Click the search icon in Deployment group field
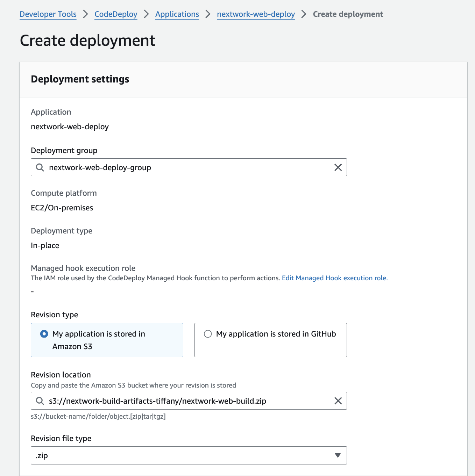The height and width of the screenshot is (476, 475). (40, 167)
